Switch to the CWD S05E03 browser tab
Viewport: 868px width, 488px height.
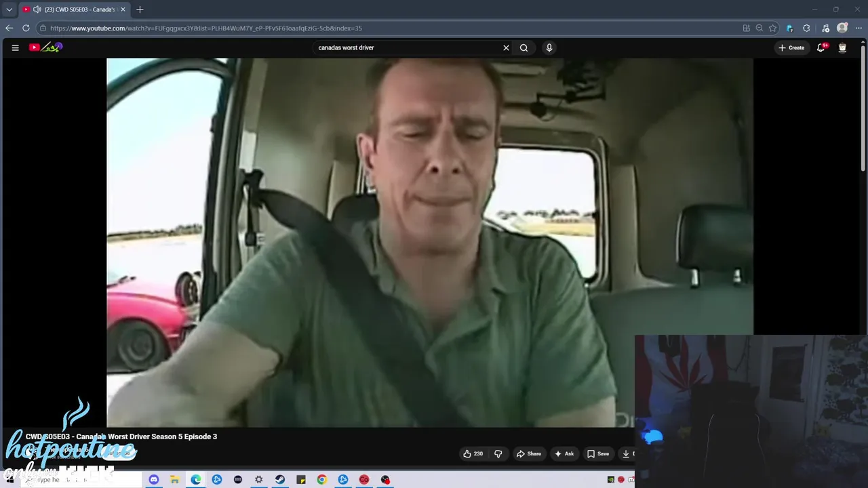pos(73,9)
